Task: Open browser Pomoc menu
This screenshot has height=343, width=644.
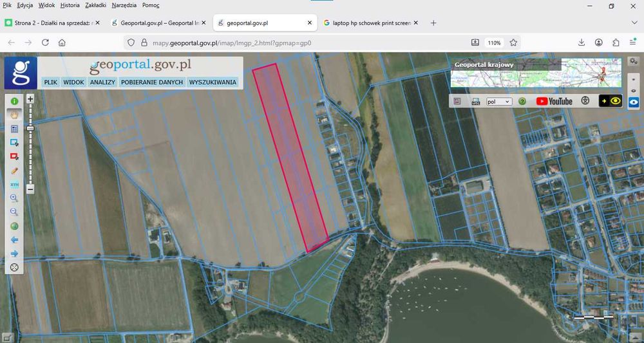Action: tap(151, 5)
